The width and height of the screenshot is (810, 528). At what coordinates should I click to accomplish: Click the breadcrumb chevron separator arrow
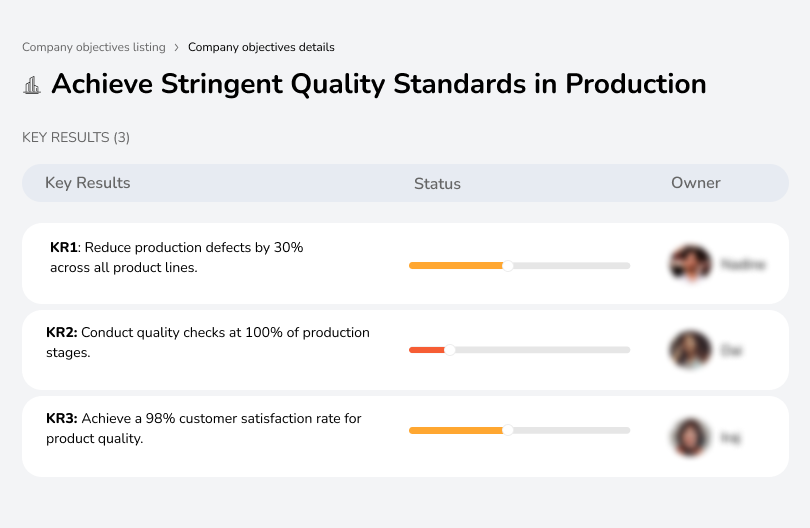176,47
